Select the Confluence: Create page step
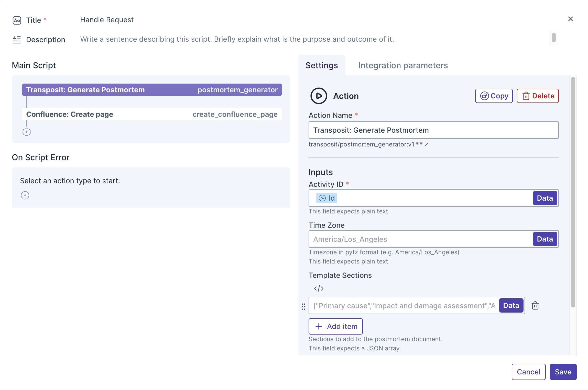Screen dimensions: 588x390 point(152,114)
